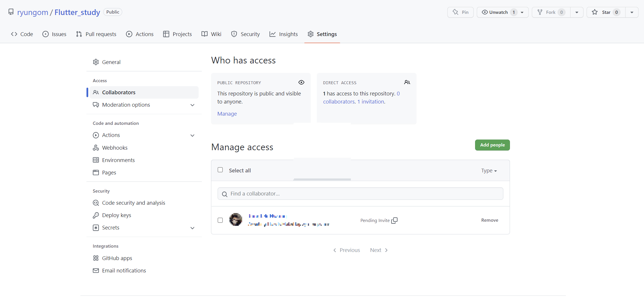Open the ryungom owner profile link

pyautogui.click(x=33, y=12)
